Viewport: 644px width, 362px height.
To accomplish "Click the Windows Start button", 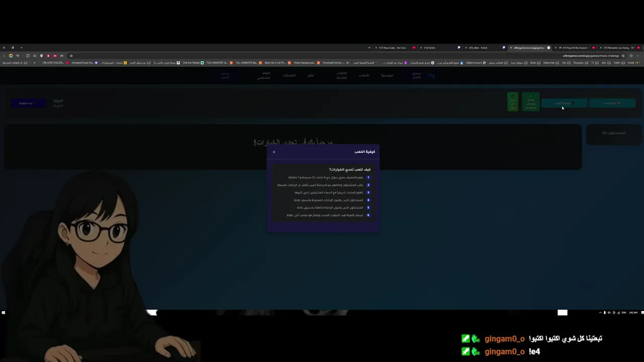I will pos(3,312).
